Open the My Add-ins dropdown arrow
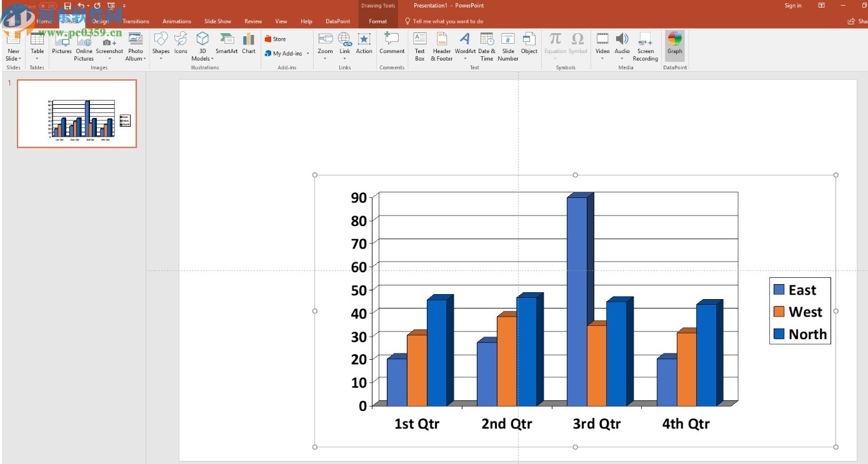Screen dimensions: 868x464 pos(307,54)
